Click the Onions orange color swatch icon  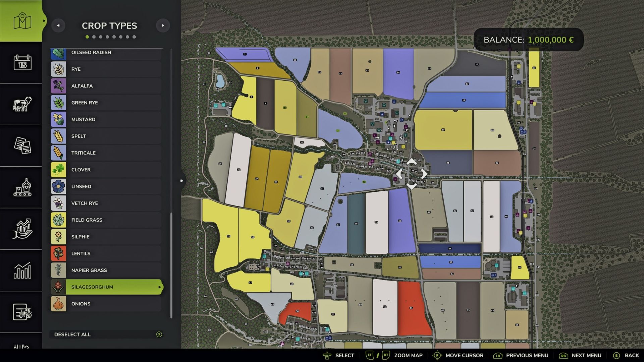tap(58, 304)
